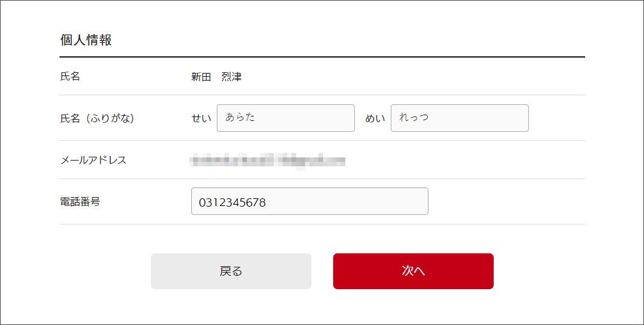Click the surname text 新田
Screen dimensions: 644x325
coord(201,77)
